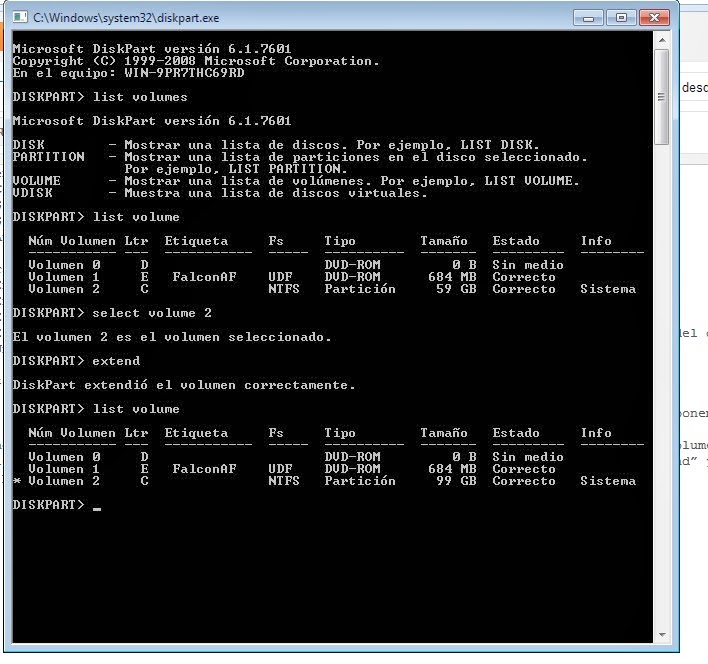
Task: Click 'El volumen 2 es el volumen seleccionado.'
Action: tap(172, 337)
